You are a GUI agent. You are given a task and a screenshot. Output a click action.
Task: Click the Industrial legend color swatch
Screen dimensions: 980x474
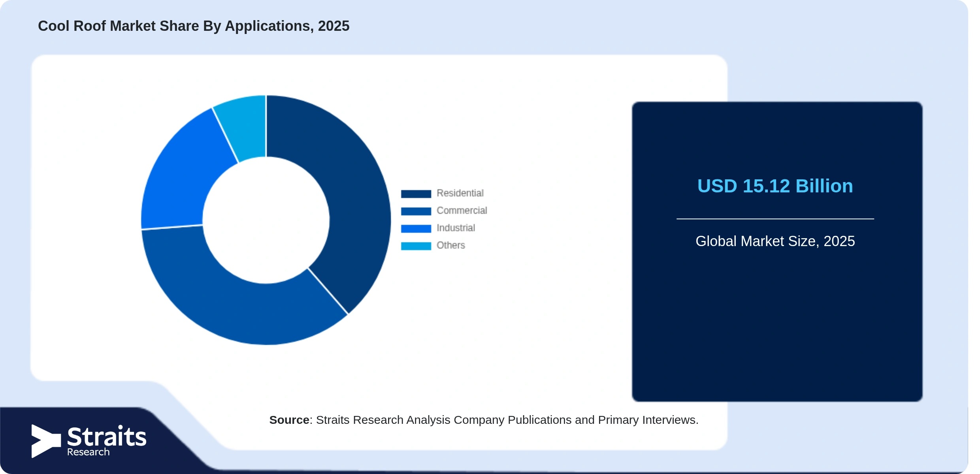(x=416, y=228)
